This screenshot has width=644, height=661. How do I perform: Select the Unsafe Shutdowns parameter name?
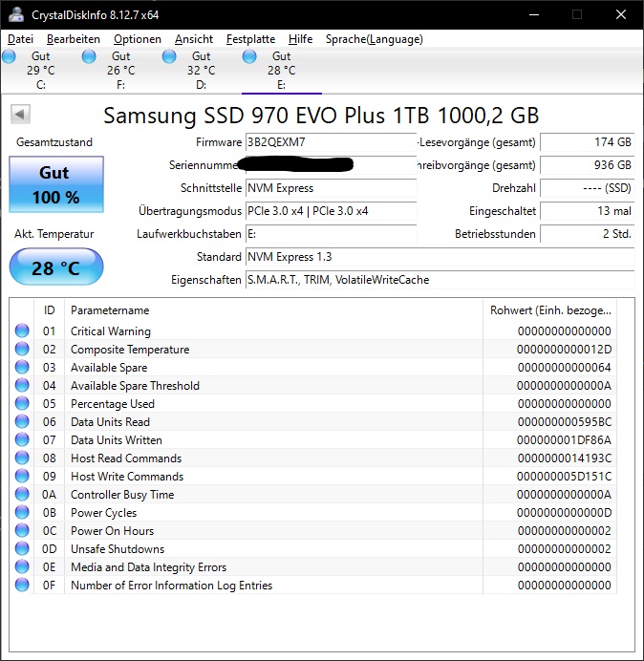(x=118, y=549)
